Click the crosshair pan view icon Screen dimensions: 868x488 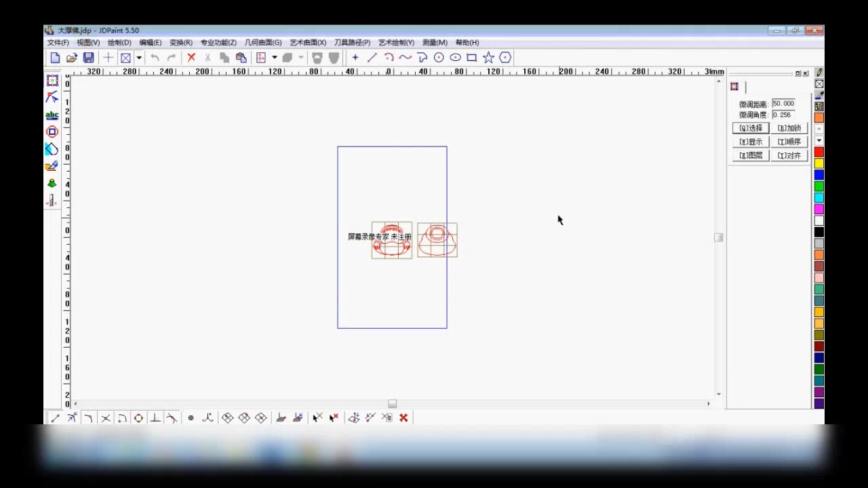pos(108,58)
